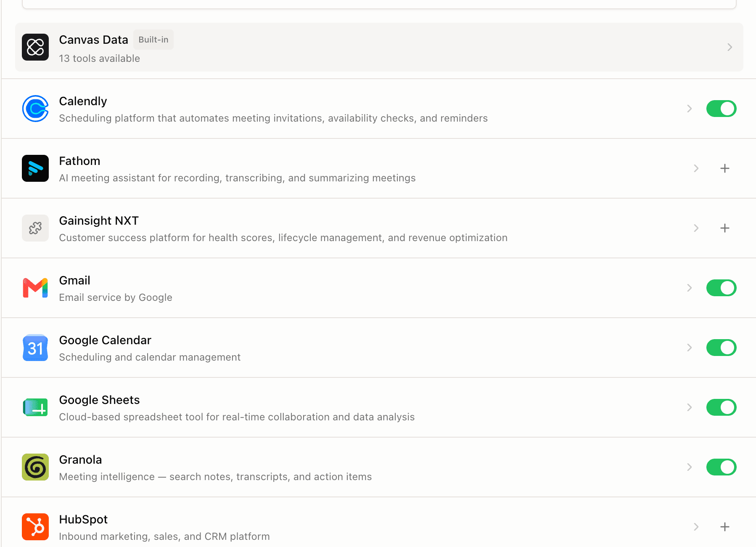Click the Calendly logo icon
This screenshot has height=547, width=756.
[x=35, y=109]
